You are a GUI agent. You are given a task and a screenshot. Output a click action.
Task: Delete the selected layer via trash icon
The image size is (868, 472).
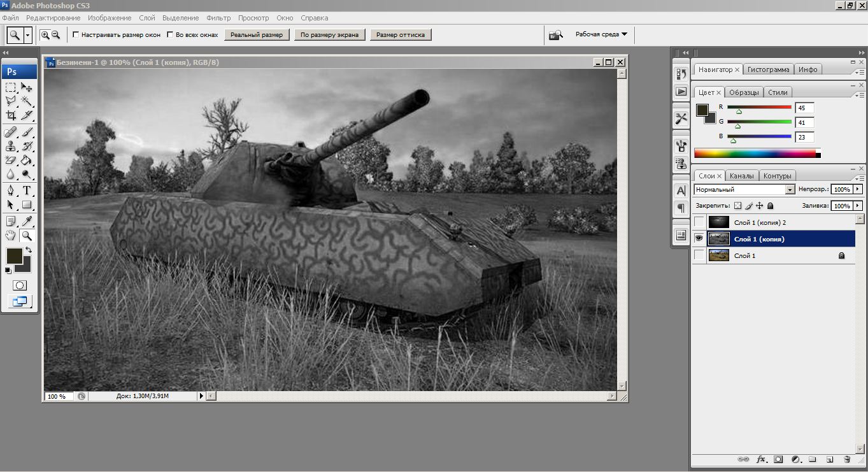tap(847, 459)
